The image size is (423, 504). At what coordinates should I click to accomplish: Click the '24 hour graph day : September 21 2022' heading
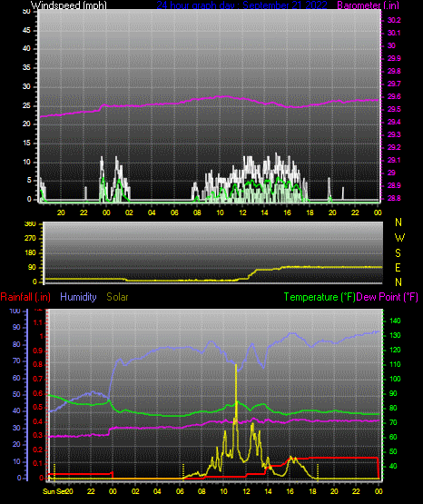coord(241,5)
